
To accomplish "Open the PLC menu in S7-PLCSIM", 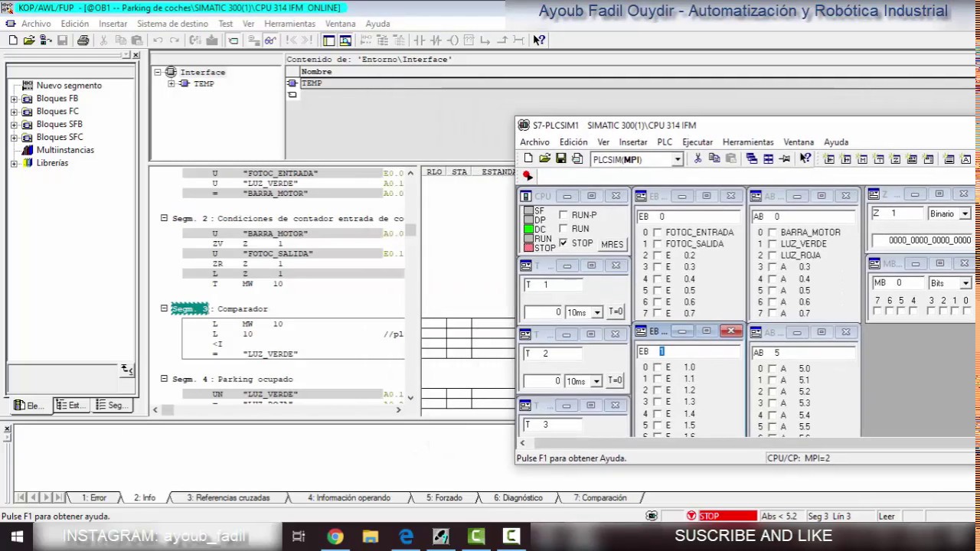I will point(665,142).
